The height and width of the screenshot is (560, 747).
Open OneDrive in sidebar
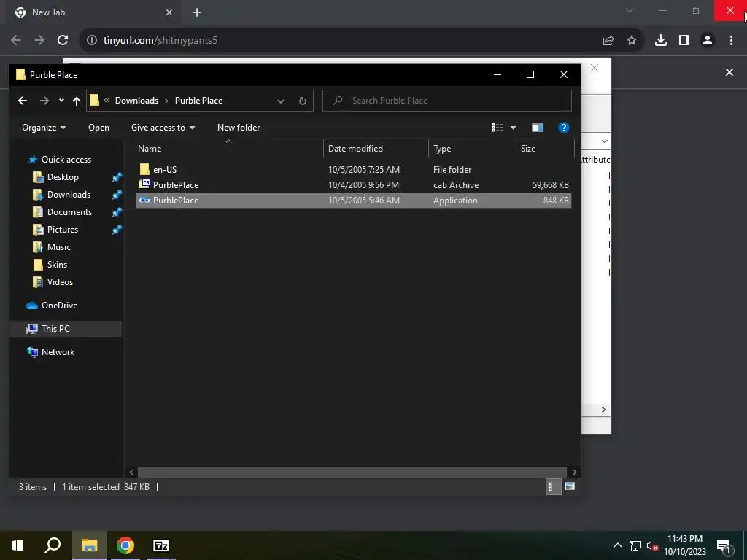pyautogui.click(x=59, y=306)
